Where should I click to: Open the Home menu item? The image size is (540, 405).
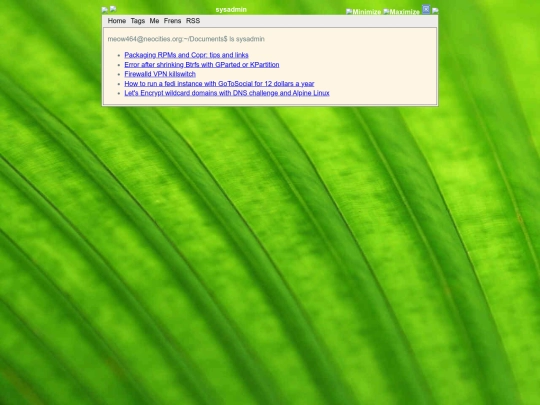click(117, 21)
